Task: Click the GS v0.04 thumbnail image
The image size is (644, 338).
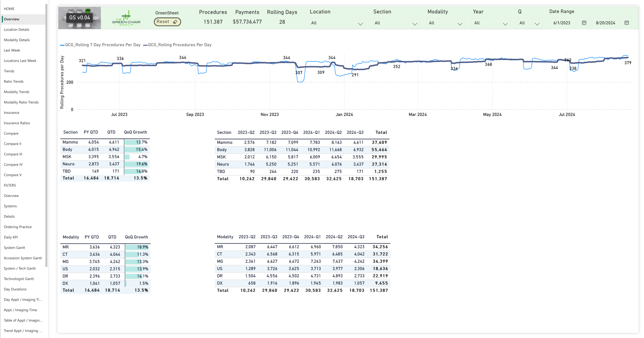Action: (79, 18)
